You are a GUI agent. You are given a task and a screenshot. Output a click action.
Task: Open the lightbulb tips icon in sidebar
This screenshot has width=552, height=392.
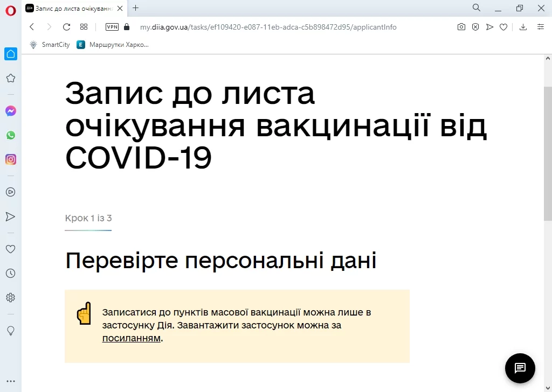coord(11,331)
